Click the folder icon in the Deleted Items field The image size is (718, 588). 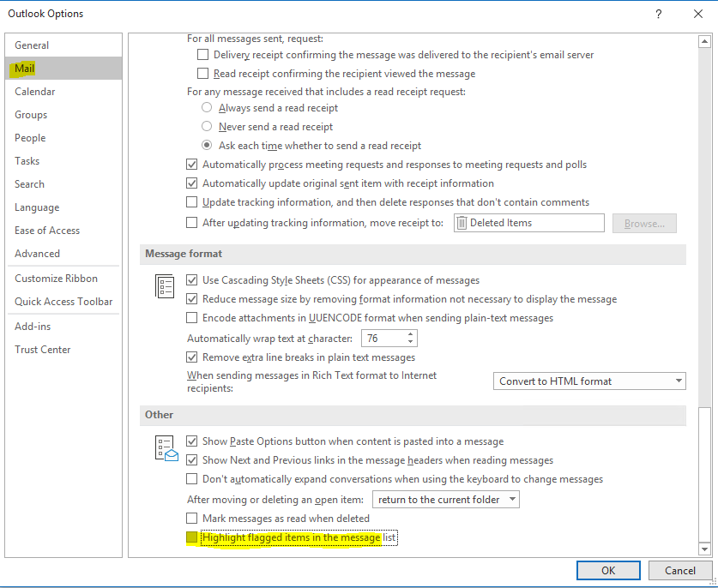[x=462, y=222]
